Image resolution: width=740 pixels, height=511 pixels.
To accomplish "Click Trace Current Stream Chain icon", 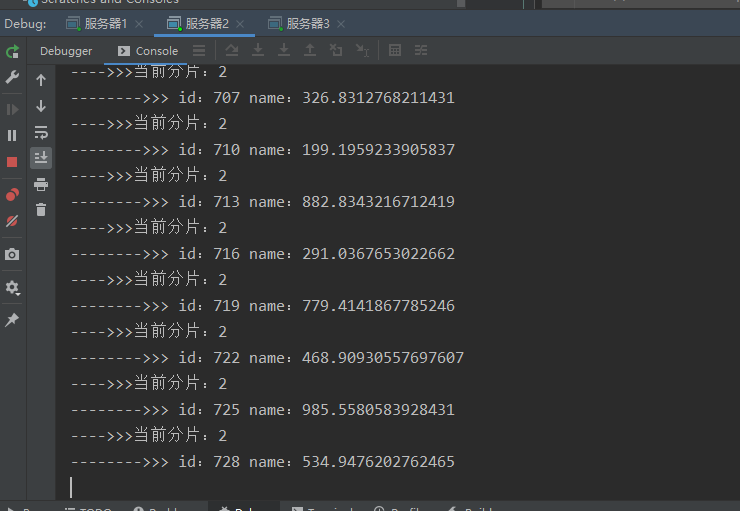I will pyautogui.click(x=421, y=50).
